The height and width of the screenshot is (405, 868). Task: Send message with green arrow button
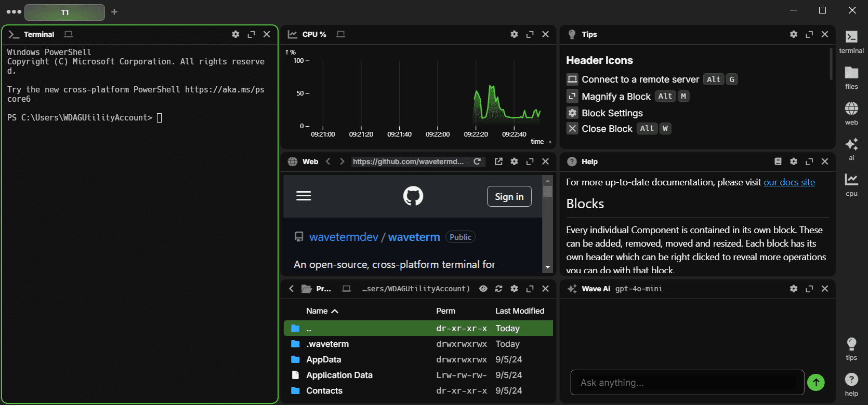click(x=816, y=383)
